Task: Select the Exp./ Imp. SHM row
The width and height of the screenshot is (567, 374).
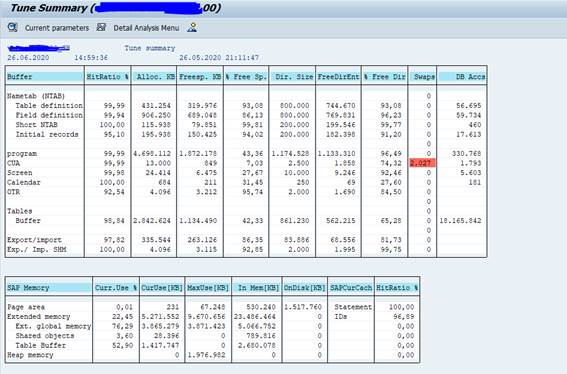Action: [x=246, y=250]
